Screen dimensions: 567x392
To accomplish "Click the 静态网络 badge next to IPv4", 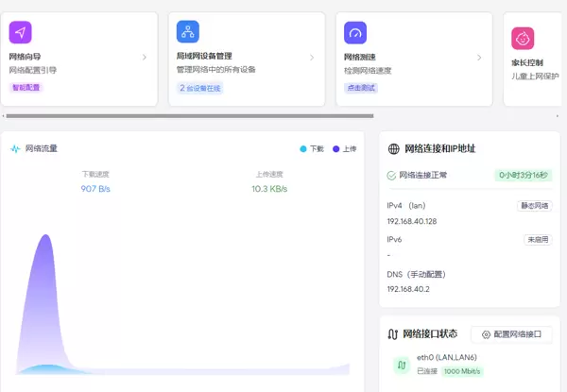I will 535,205.
